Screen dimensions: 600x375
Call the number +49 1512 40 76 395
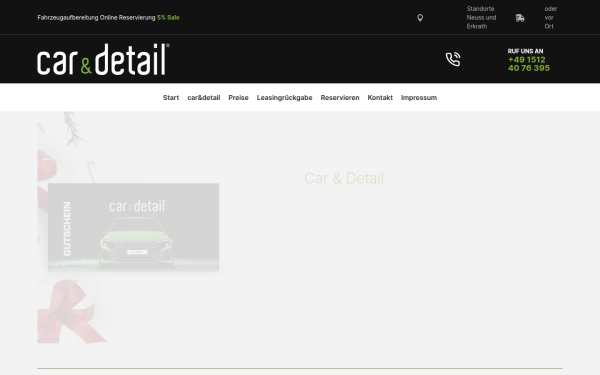tap(528, 64)
